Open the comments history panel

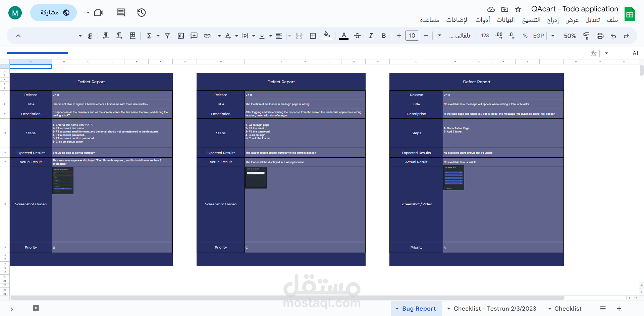click(121, 13)
